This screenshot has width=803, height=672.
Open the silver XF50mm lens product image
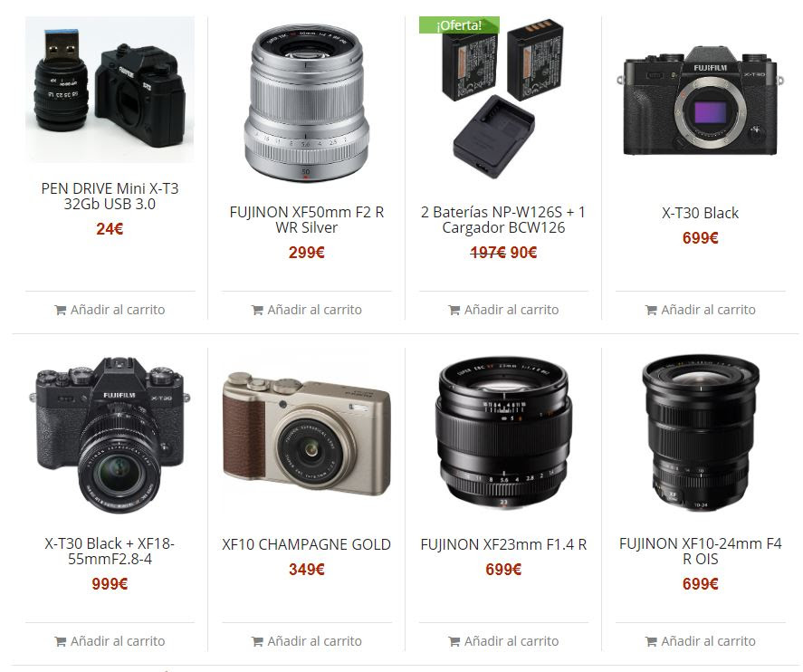click(306, 102)
